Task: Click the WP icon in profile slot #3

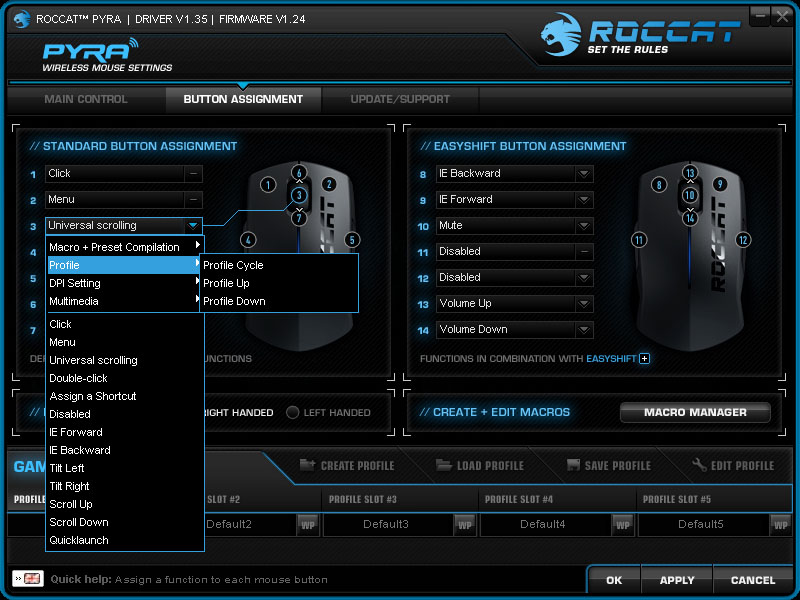Action: (465, 525)
